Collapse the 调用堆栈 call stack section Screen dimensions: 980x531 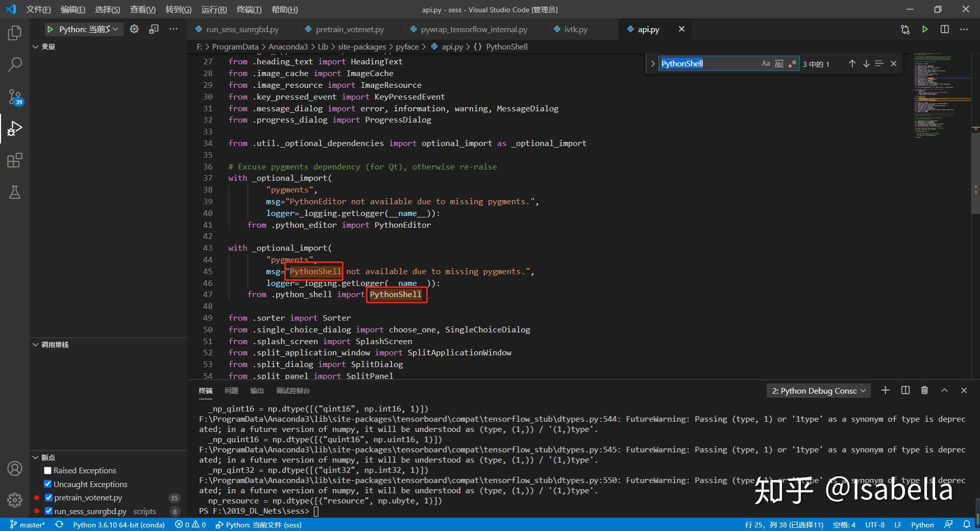(36, 345)
